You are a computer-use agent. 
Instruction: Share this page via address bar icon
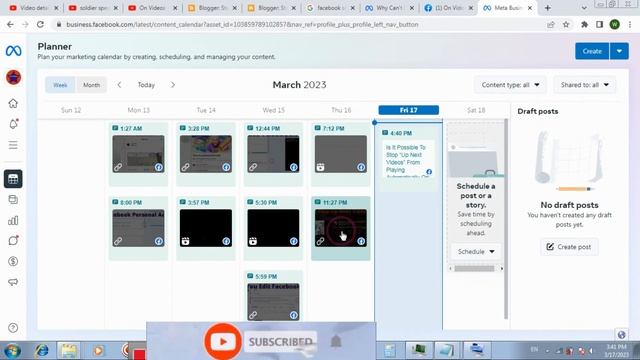tap(551, 24)
